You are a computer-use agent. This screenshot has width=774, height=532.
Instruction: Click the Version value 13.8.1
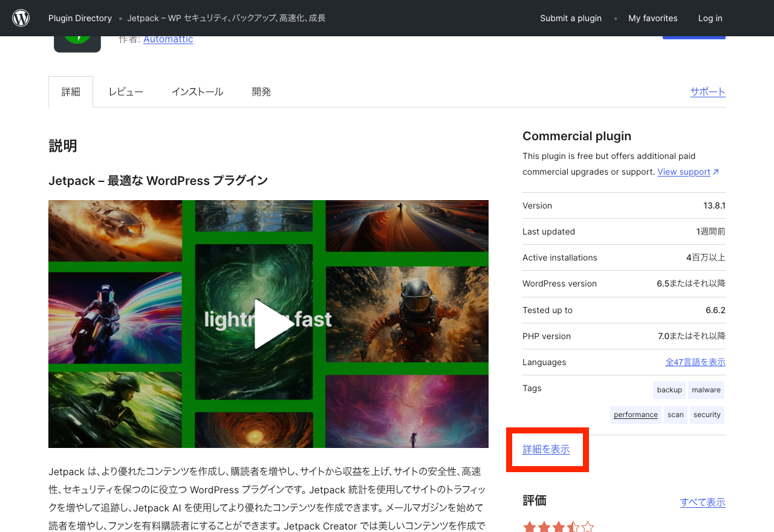(714, 206)
